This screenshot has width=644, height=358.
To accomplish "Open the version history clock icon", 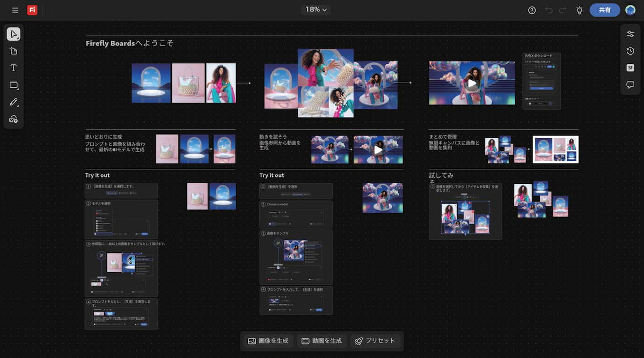I will 630,51.
